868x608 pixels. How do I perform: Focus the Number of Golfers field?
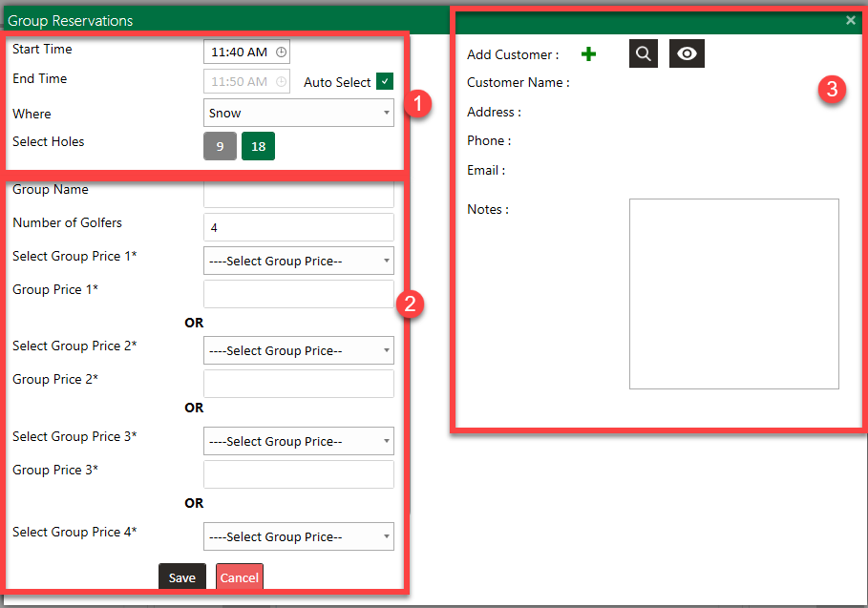298,227
